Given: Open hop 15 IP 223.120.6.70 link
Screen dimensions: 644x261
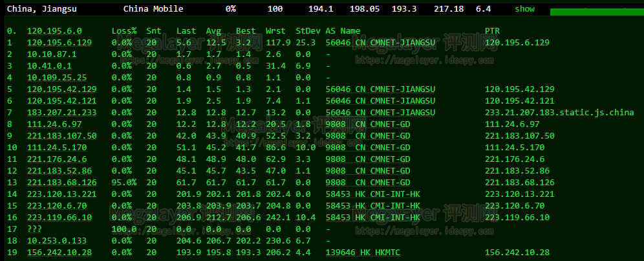Looking at the screenshot, I should (57, 206).
